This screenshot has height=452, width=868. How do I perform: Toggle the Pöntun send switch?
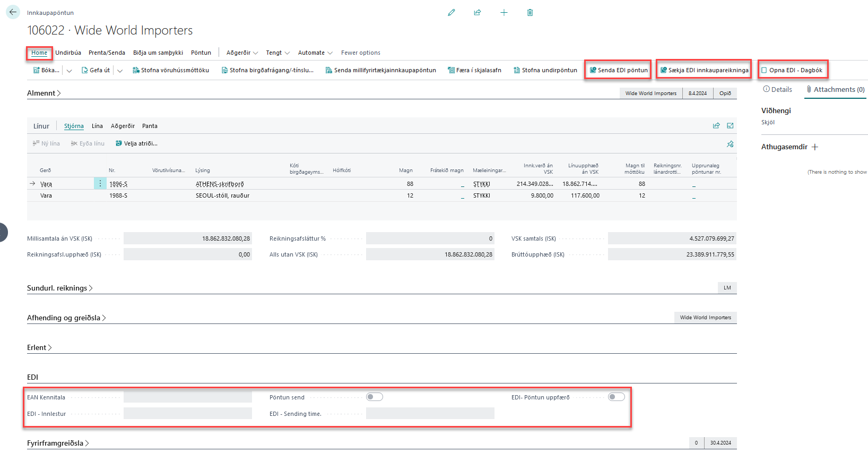pyautogui.click(x=375, y=397)
